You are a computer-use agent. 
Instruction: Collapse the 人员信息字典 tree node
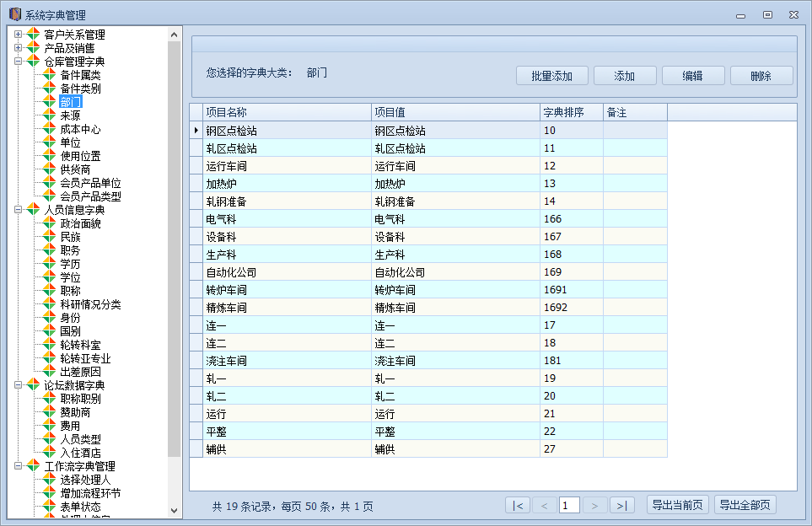pos(18,210)
